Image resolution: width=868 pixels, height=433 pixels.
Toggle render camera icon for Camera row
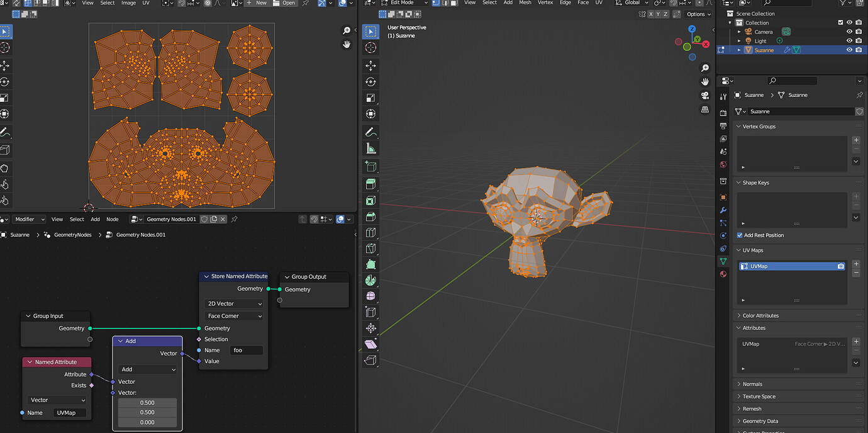(x=859, y=31)
